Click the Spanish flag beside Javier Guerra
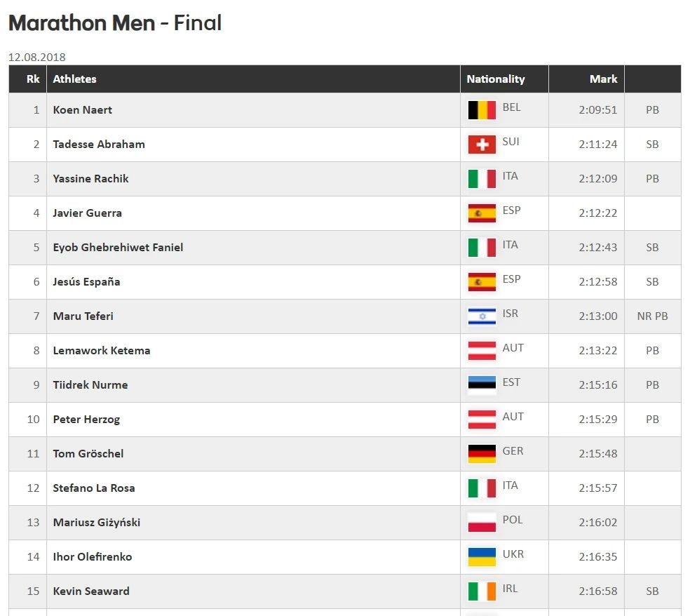 coord(482,213)
